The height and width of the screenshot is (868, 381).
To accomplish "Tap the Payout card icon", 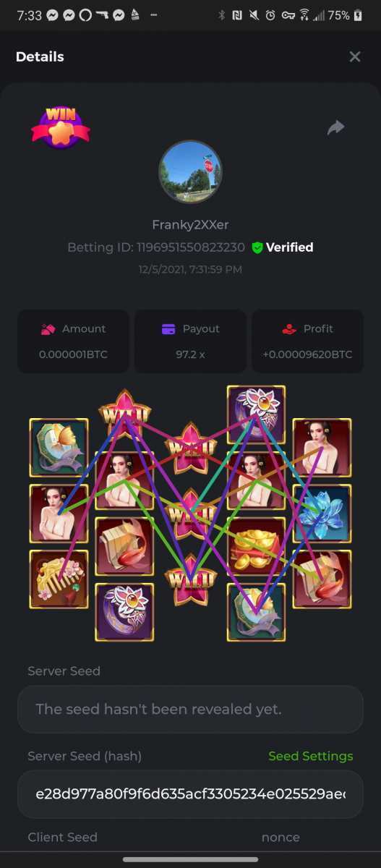I will (168, 329).
